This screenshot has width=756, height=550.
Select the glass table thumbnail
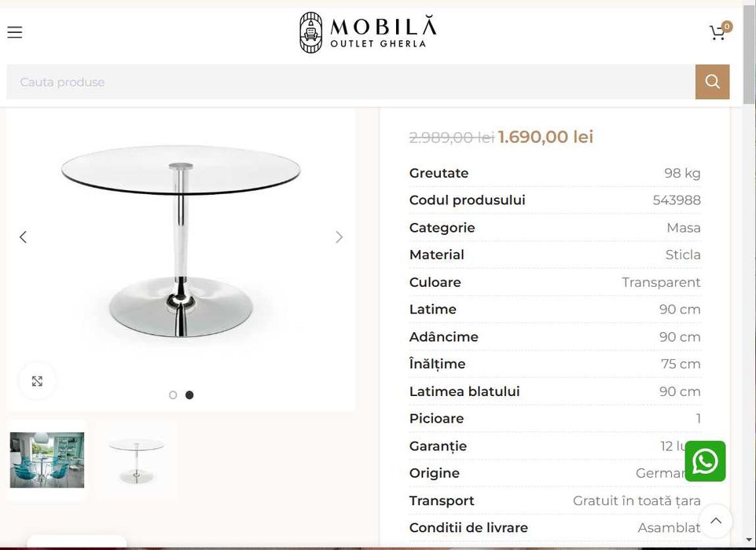pos(137,460)
